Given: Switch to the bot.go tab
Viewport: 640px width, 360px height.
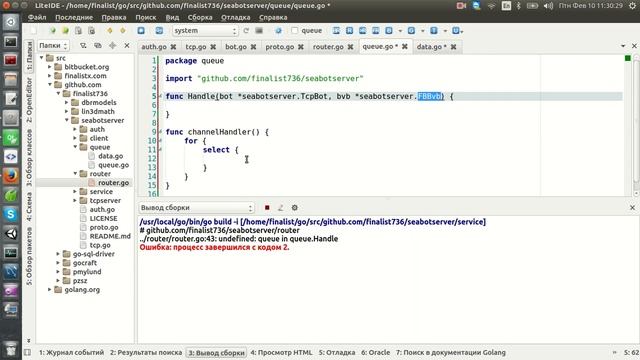Looking at the screenshot, I should pyautogui.click(x=236, y=47).
